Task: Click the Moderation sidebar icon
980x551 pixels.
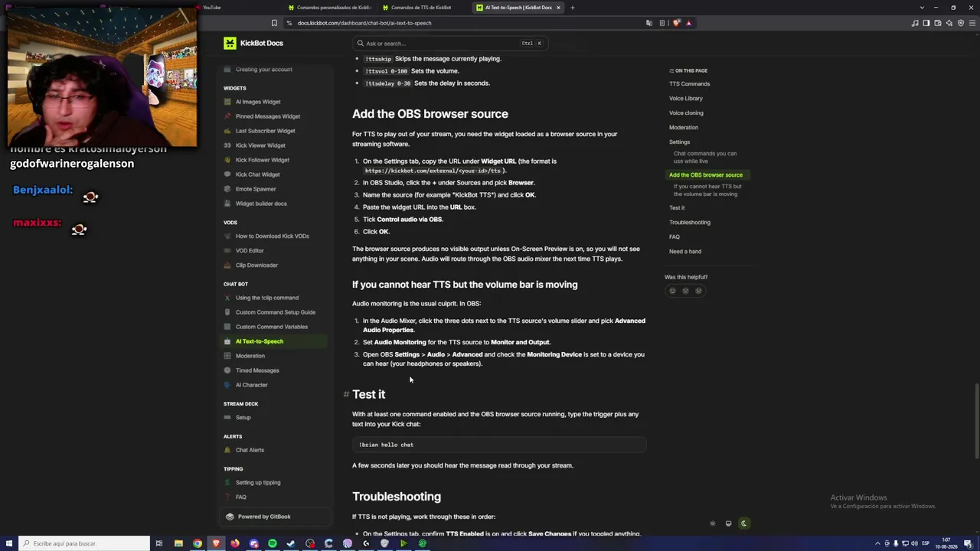Action: [227, 356]
